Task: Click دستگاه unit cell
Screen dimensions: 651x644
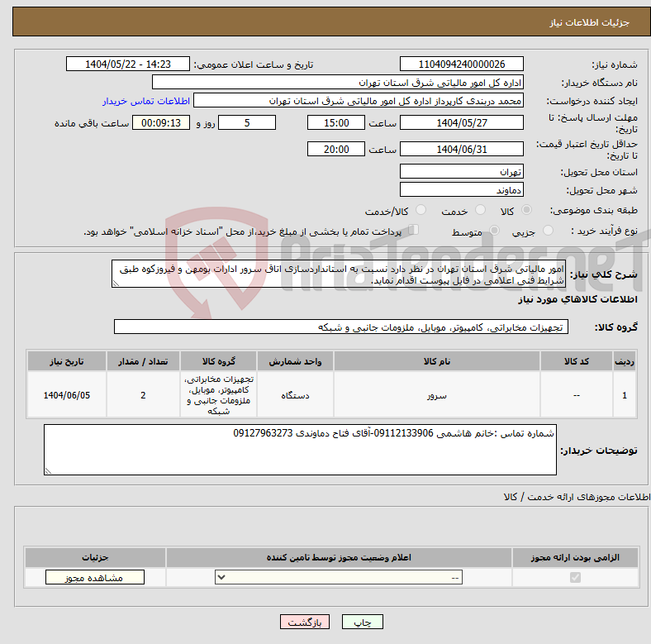Action: [295, 395]
